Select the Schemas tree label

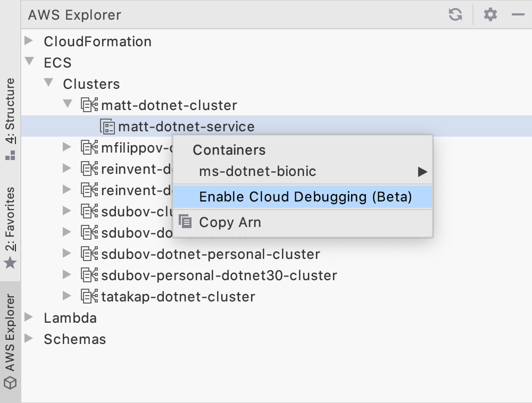(75, 339)
